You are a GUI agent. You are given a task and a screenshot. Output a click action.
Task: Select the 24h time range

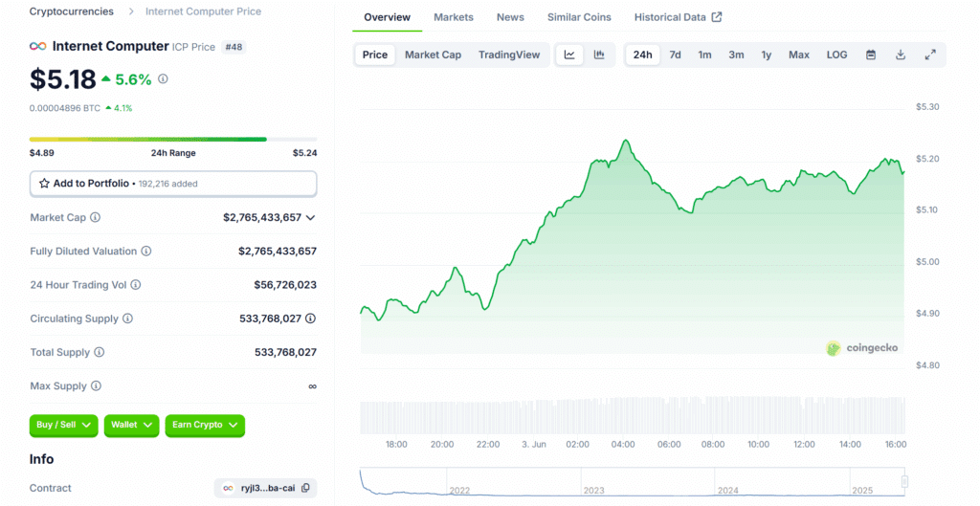[642, 55]
